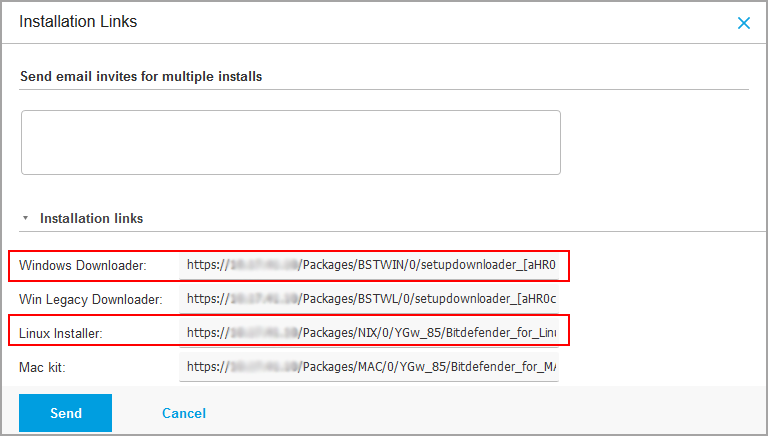Click the Installation links section header text
The height and width of the screenshot is (436, 768).
91,218
